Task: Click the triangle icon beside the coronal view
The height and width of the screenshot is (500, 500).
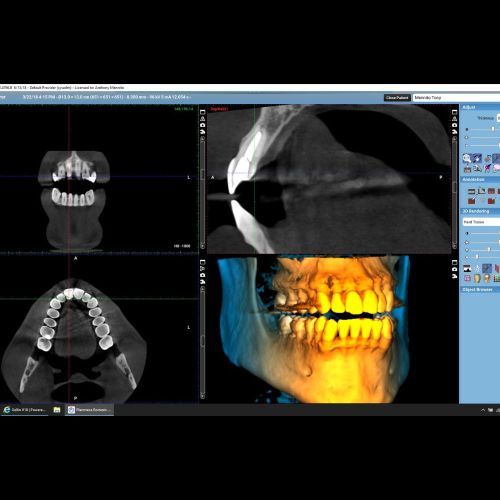Action: [x=202, y=118]
